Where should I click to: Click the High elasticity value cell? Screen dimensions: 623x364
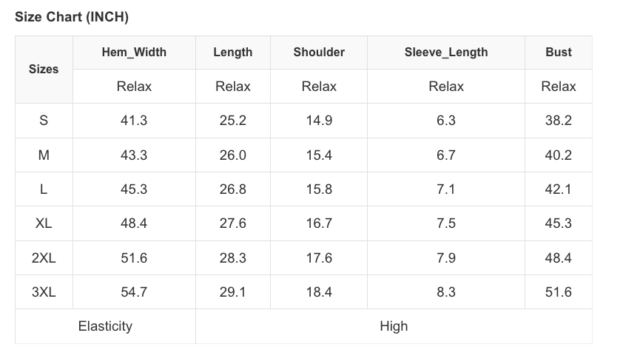(x=394, y=326)
